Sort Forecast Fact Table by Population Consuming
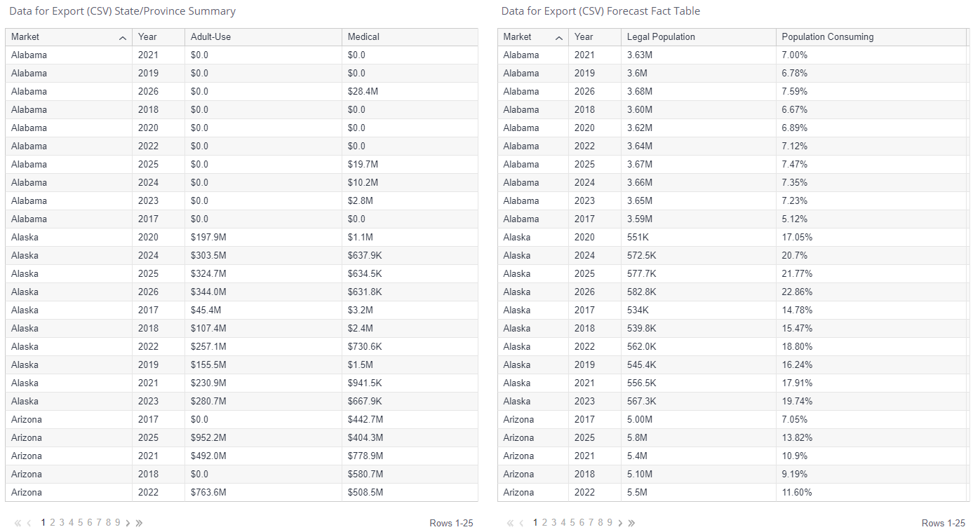This screenshot has height=532, width=980. 828,37
